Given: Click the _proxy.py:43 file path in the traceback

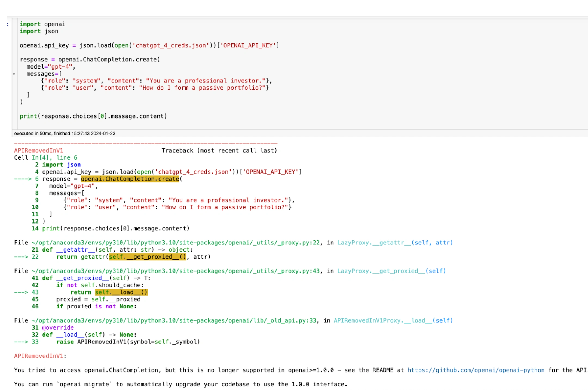Looking at the screenshot, I should pos(176,271).
